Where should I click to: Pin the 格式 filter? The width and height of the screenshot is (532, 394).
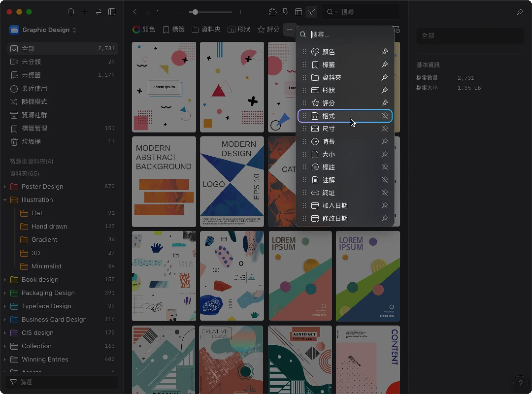tap(384, 116)
